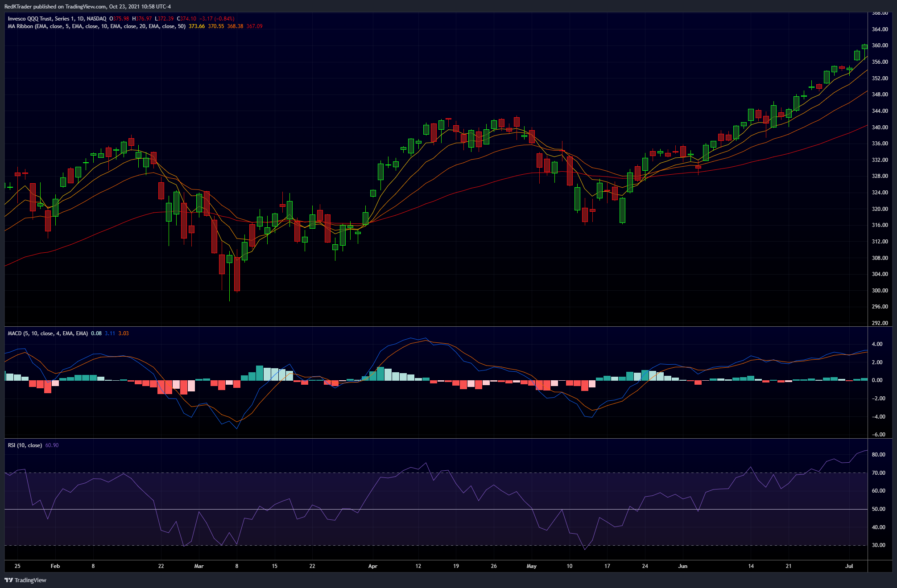This screenshot has width=897, height=588.
Task: Click the open value O375.98
Action: (119, 19)
